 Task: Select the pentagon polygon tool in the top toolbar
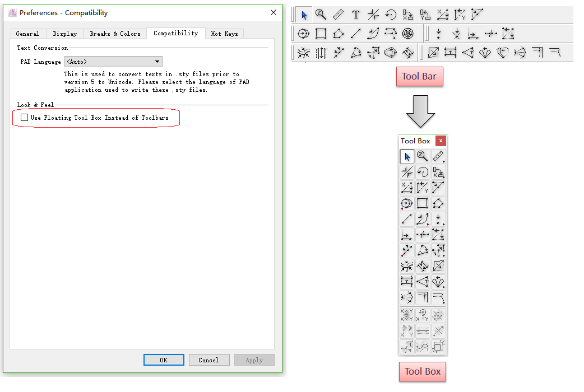(338, 34)
